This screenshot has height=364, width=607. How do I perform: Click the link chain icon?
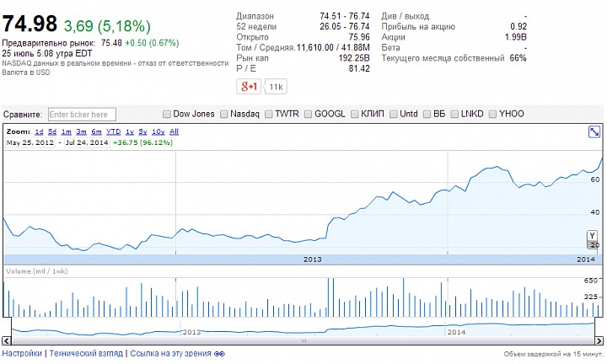218,354
